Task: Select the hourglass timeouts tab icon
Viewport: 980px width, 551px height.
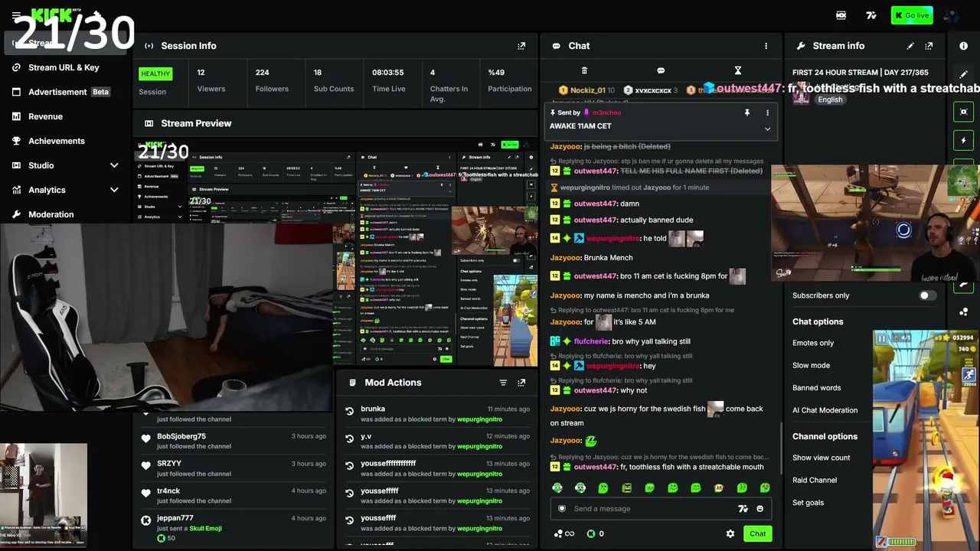Action: [737, 70]
